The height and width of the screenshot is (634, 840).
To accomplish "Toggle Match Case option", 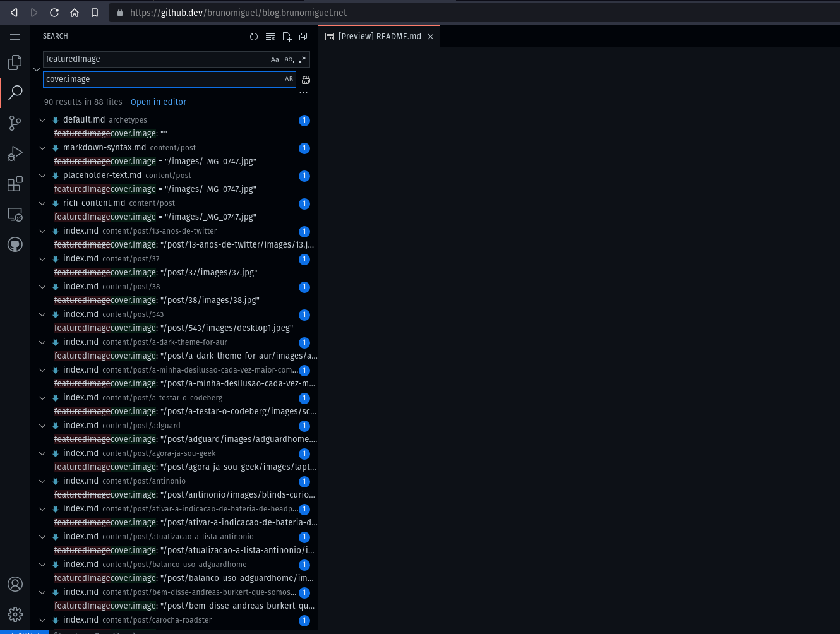I will [275, 59].
